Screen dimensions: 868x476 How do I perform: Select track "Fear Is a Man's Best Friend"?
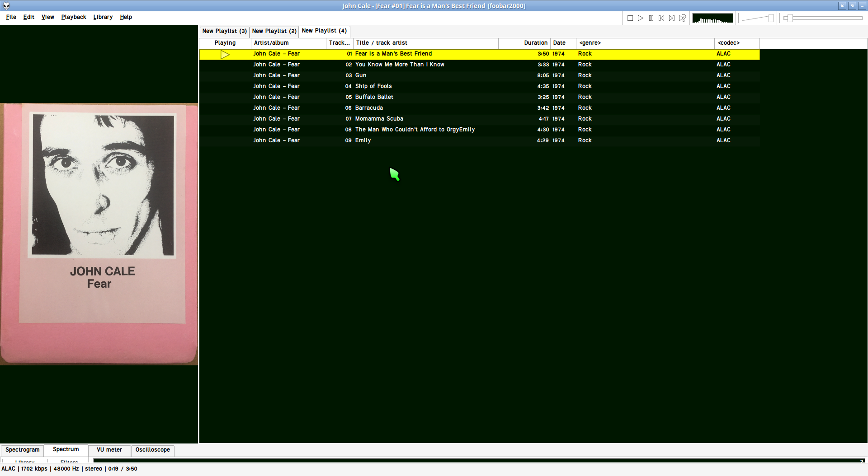coord(479,54)
